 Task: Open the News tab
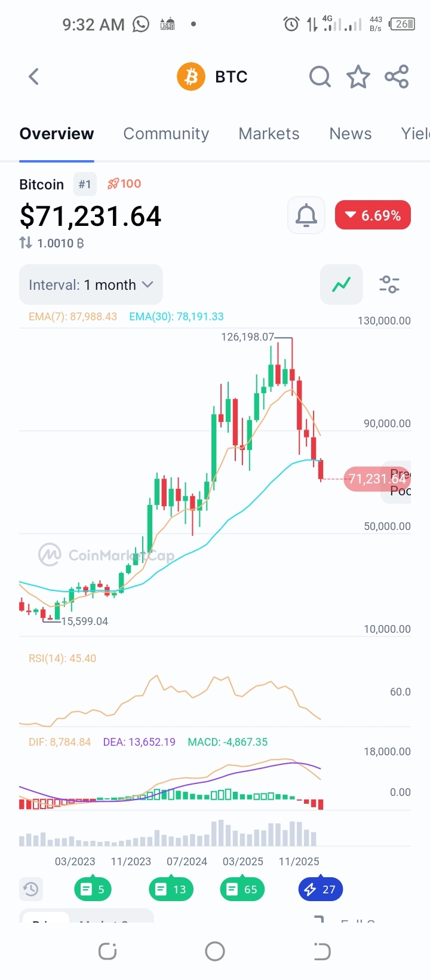(x=351, y=134)
